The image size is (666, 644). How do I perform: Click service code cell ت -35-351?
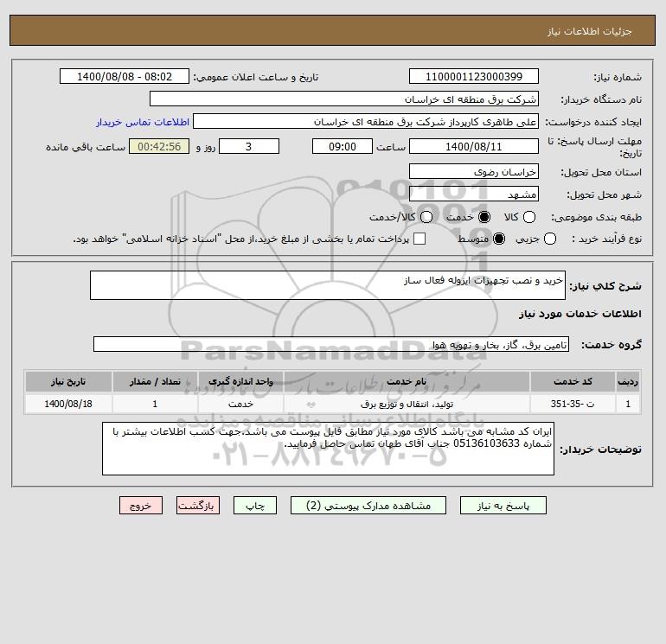[x=573, y=404]
